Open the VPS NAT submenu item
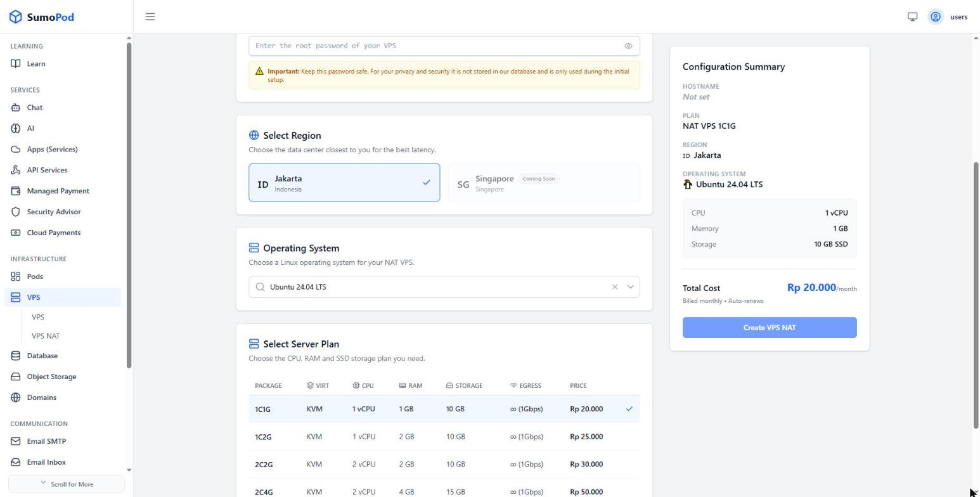Screen dimensions: 980x497 tap(46, 336)
